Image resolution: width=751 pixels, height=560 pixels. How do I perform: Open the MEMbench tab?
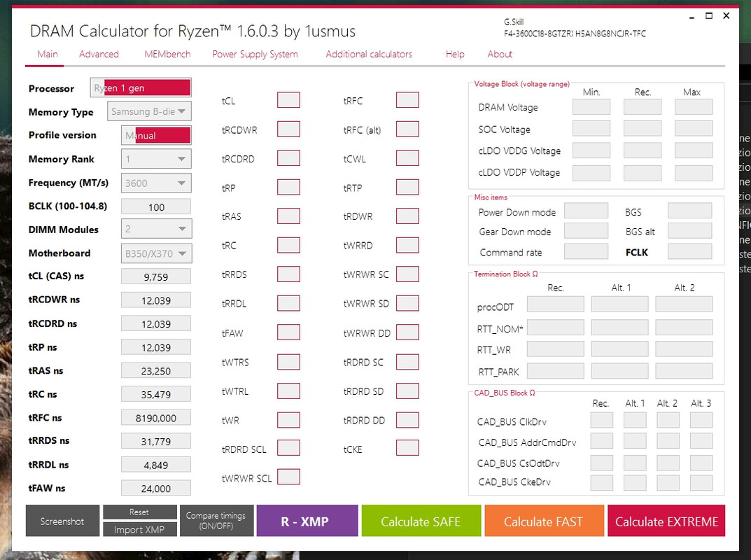pyautogui.click(x=168, y=54)
